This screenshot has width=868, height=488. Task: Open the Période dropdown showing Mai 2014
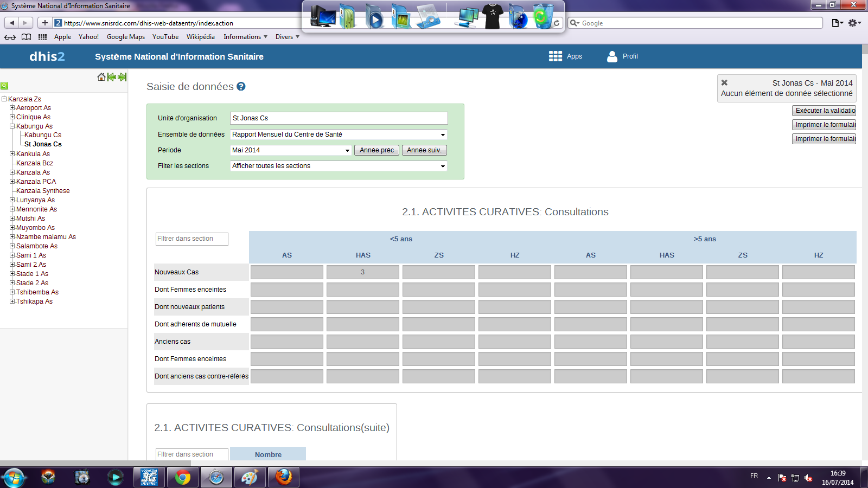click(x=291, y=150)
